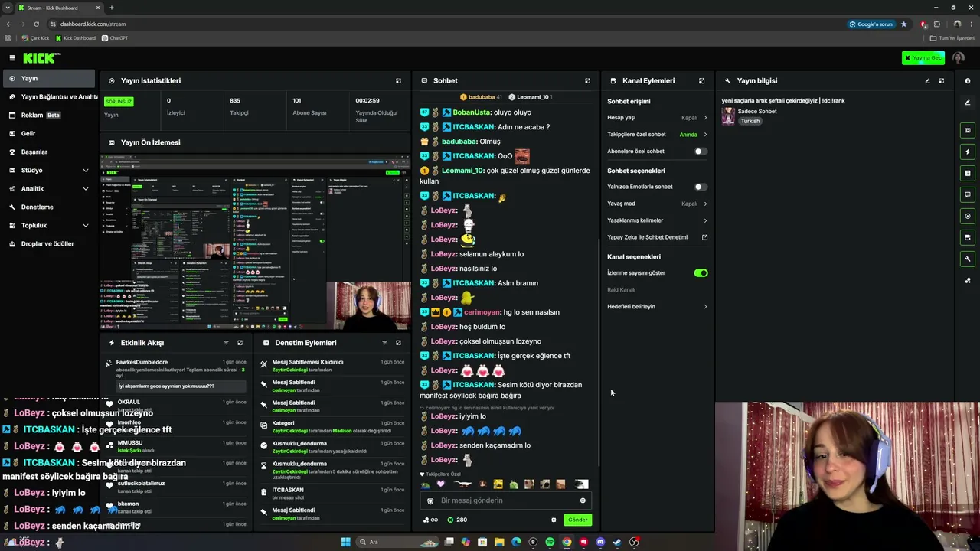Image resolution: width=980 pixels, height=551 pixels.
Task: Open Takipçilere özel sohbet options
Action: (x=657, y=135)
